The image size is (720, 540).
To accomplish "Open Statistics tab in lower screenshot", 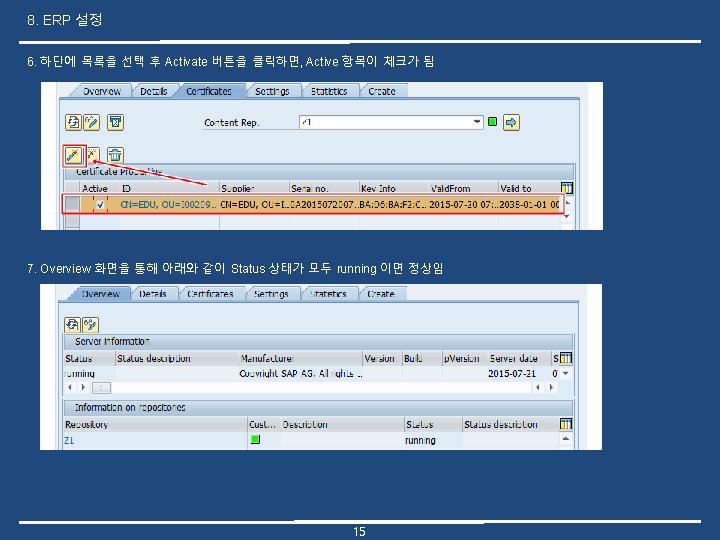I will (328, 294).
